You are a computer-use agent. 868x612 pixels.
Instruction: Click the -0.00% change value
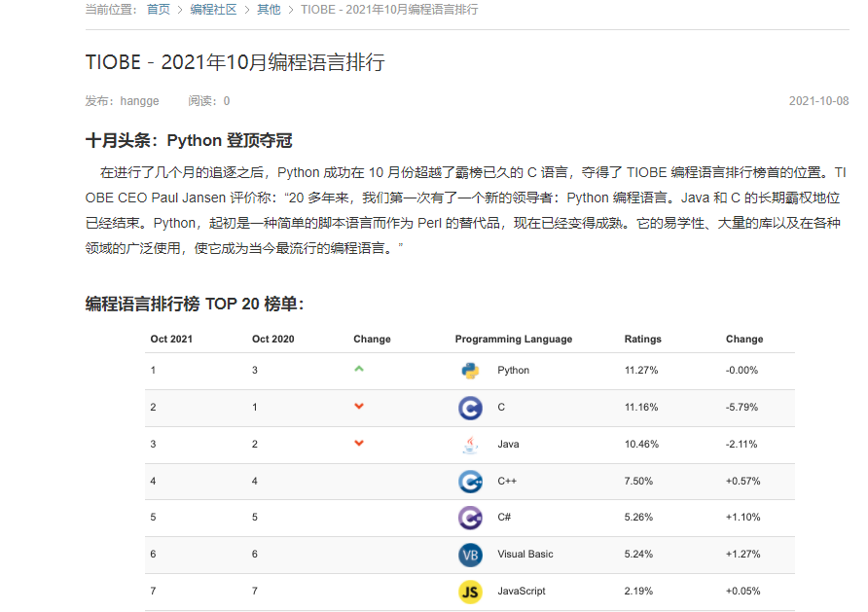(x=741, y=370)
